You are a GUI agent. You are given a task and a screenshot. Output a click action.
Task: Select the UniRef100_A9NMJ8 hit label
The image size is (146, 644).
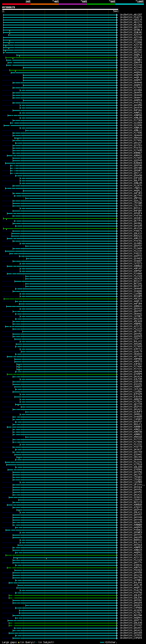tap(131, 128)
